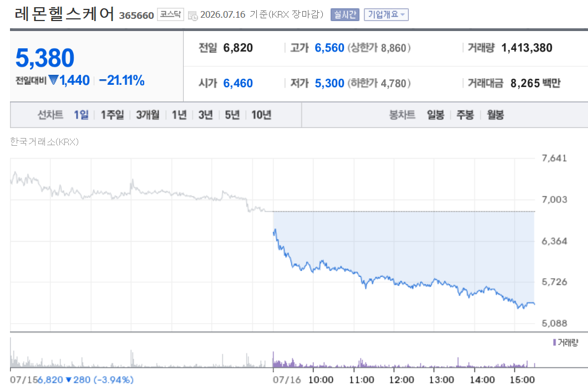Select the 3년 chart period
Viewport: 588px width, 388px height.
tap(205, 115)
